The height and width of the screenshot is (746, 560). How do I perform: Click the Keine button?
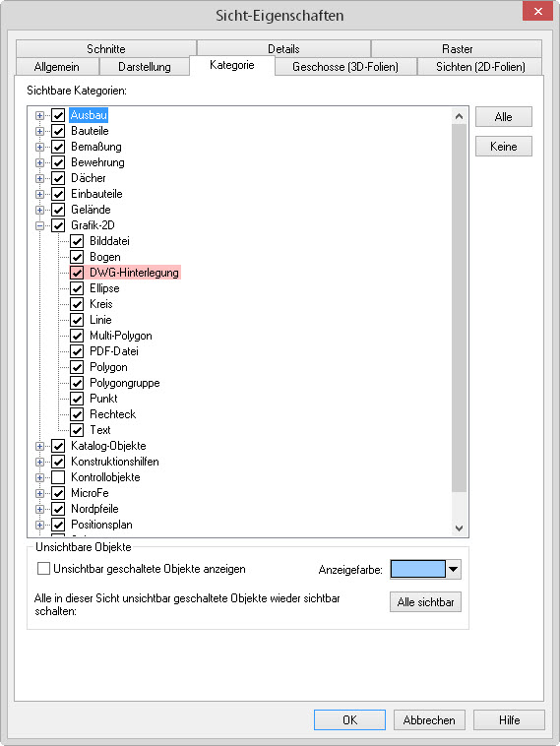point(503,147)
